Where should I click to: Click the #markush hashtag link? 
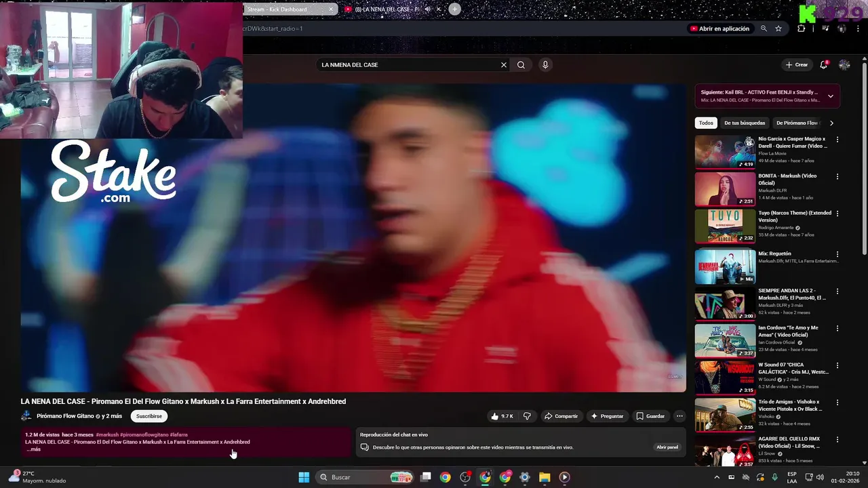point(107,435)
